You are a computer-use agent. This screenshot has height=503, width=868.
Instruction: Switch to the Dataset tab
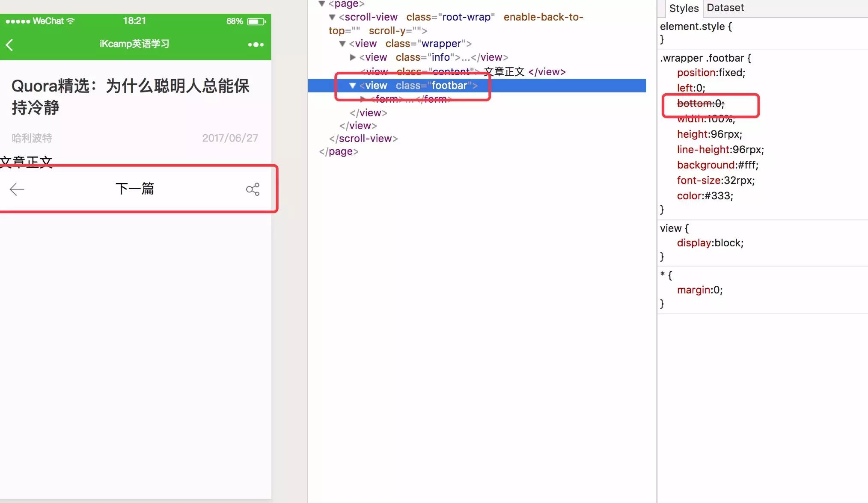725,8
